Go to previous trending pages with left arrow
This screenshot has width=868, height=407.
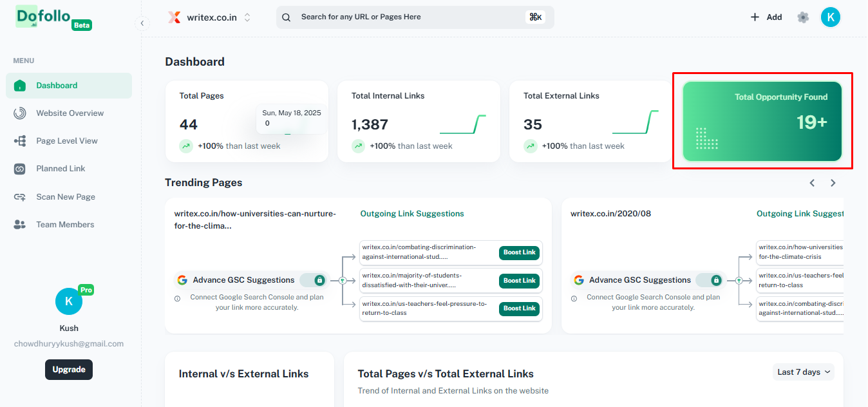812,183
